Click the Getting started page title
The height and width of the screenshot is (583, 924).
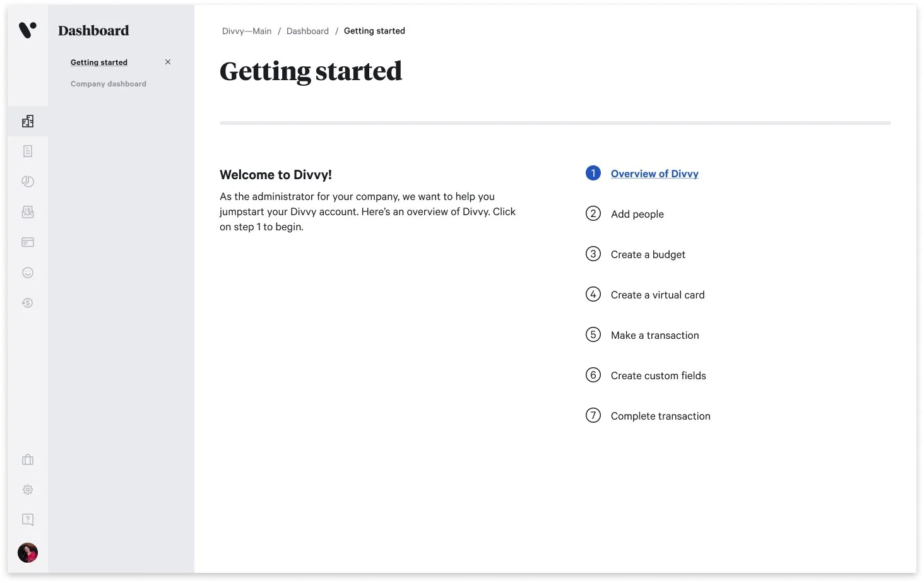(x=311, y=71)
